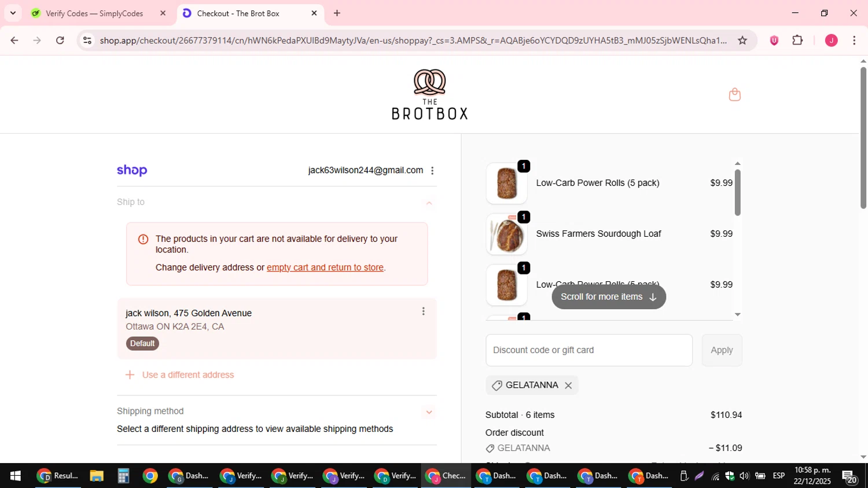Click the Swiss Farmers Sourdough Loaf product name
This screenshot has width=868, height=488.
598,234
